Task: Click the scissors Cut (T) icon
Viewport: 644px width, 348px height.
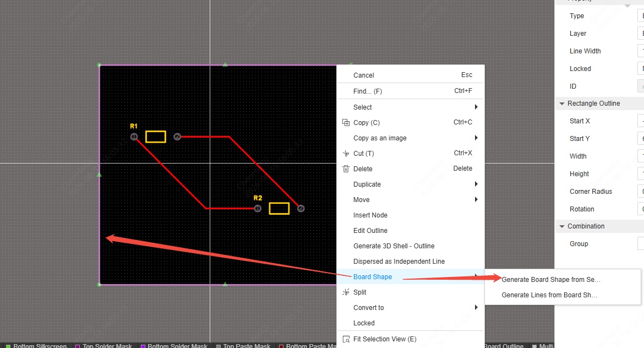Action: click(346, 153)
